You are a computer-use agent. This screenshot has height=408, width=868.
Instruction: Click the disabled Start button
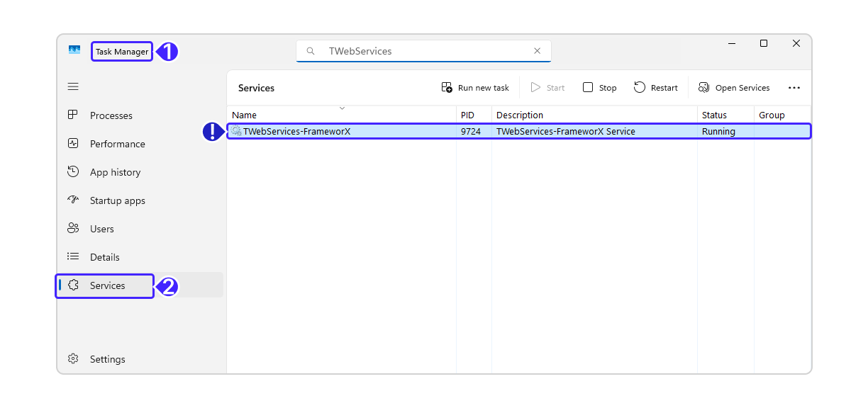coord(547,88)
